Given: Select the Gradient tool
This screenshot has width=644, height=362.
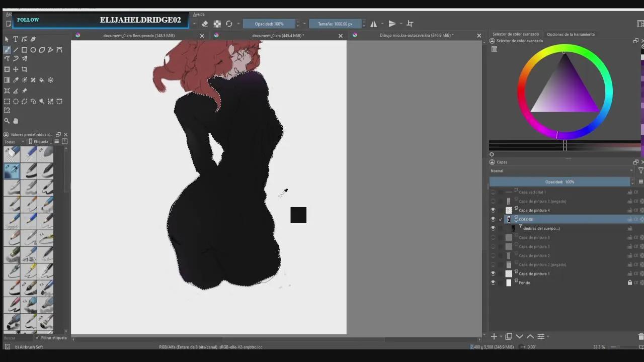Looking at the screenshot, I should [x=7, y=80].
